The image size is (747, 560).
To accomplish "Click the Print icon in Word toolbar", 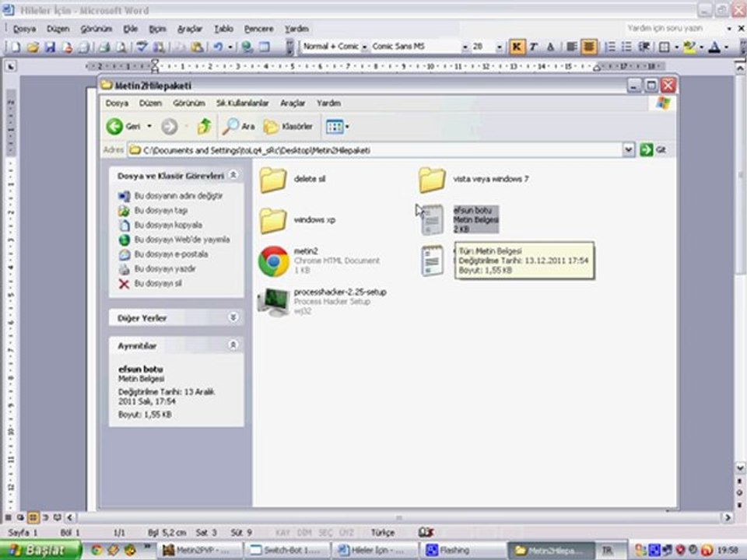I will [104, 47].
